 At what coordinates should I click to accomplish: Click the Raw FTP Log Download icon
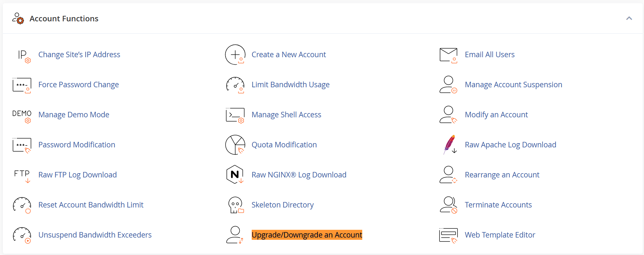click(22, 175)
